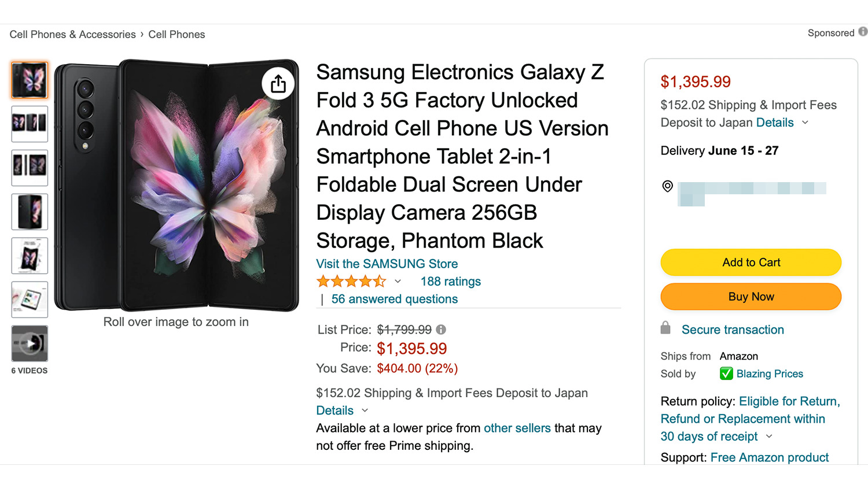868x488 pixels.
Task: Open Cell Phones & Accessories breadcrumb
Action: 72,35
